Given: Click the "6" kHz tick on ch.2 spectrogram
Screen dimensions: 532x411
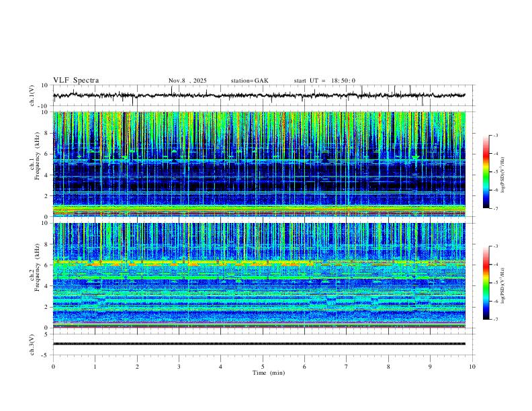Looking at the screenshot, I should tap(47, 265).
